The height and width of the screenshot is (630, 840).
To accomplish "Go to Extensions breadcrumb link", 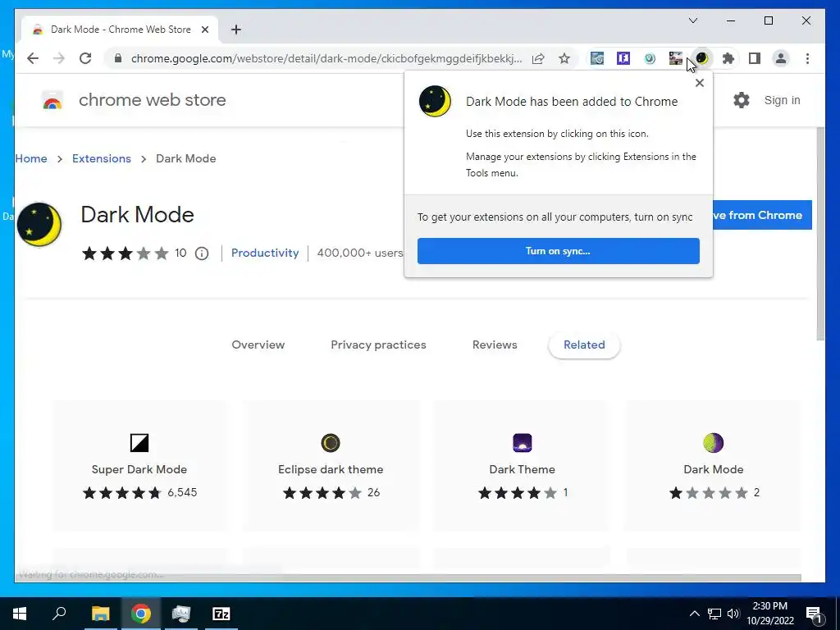I will click(101, 158).
